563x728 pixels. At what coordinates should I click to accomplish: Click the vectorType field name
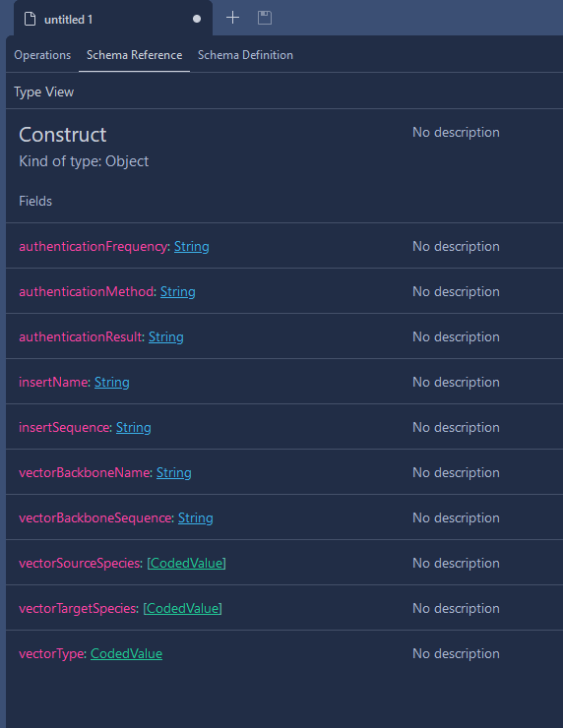point(51,653)
